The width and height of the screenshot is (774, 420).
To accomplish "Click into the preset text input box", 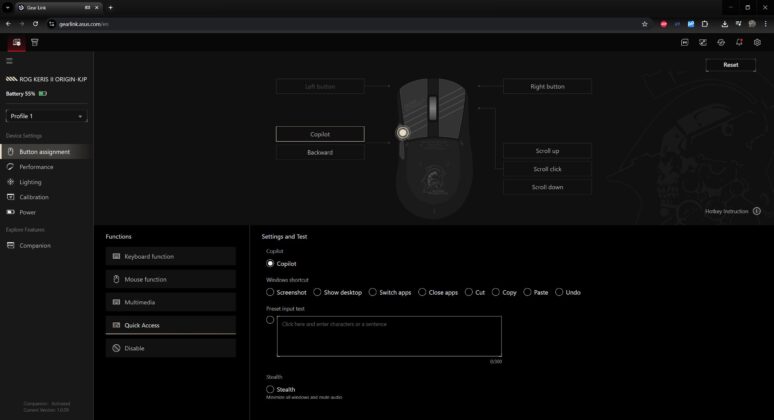I will tap(389, 336).
